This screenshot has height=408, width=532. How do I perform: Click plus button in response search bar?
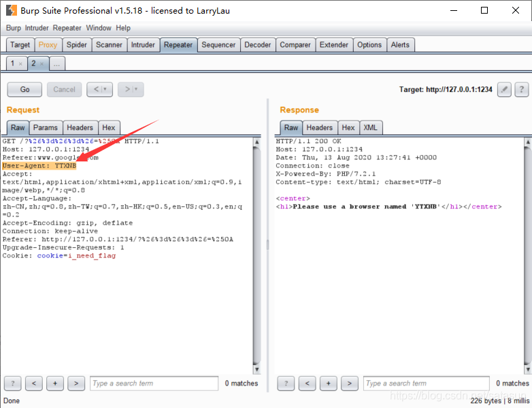pyautogui.click(x=329, y=383)
